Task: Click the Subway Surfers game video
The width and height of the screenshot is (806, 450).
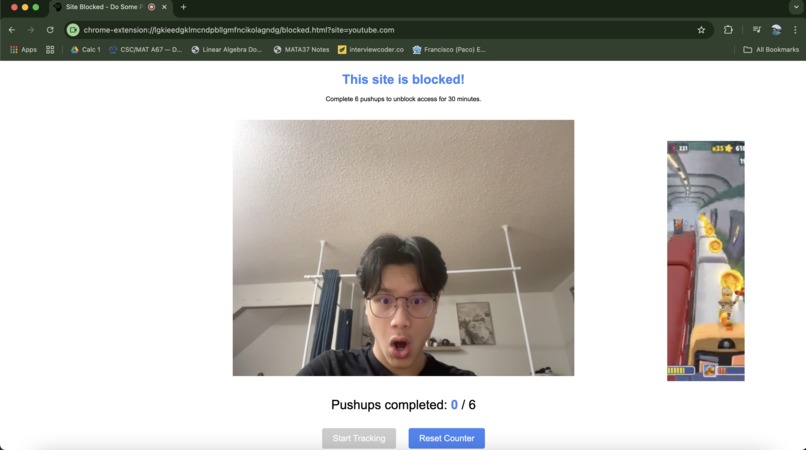Action: [706, 261]
